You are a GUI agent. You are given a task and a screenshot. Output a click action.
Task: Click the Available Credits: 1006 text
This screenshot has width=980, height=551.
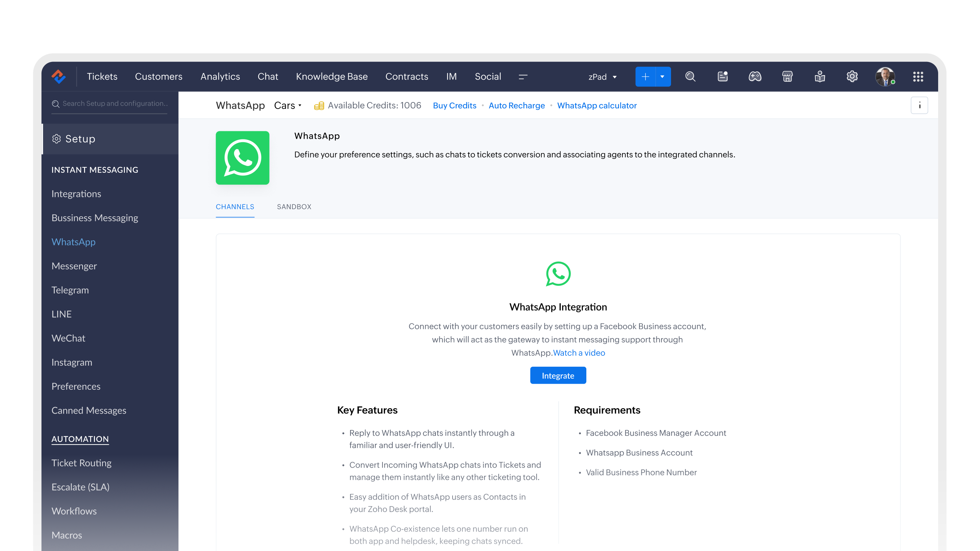374,105
